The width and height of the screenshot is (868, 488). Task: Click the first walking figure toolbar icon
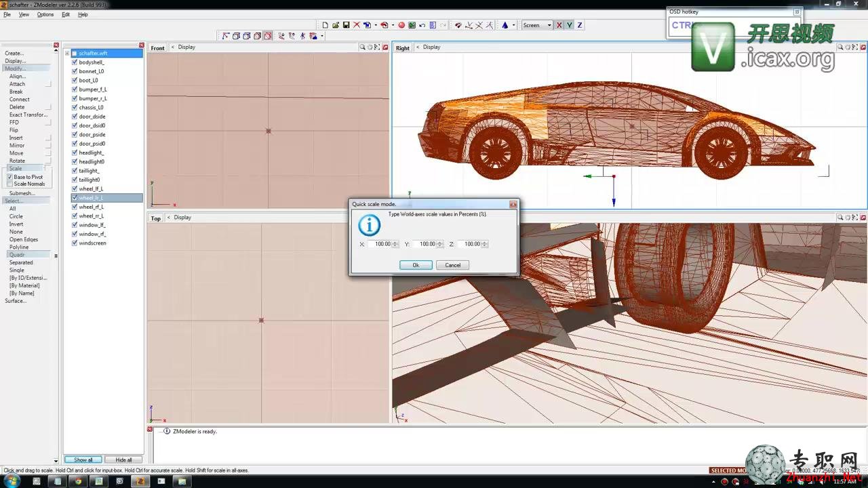(x=281, y=36)
